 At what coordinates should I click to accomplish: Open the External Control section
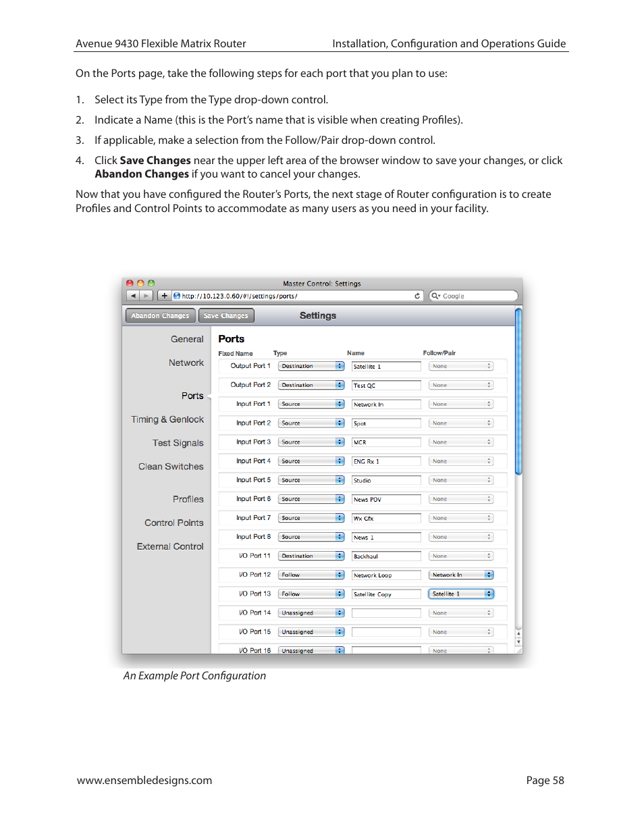click(x=170, y=546)
